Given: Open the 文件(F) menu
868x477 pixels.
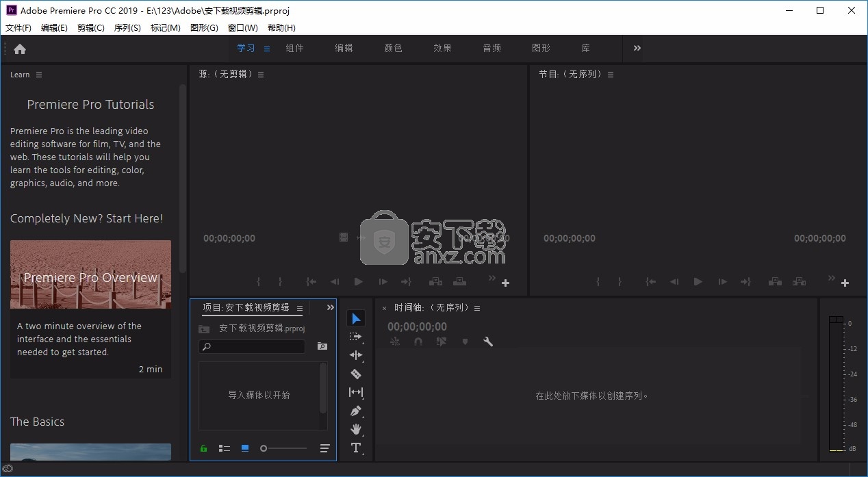Looking at the screenshot, I should pyautogui.click(x=18, y=28).
